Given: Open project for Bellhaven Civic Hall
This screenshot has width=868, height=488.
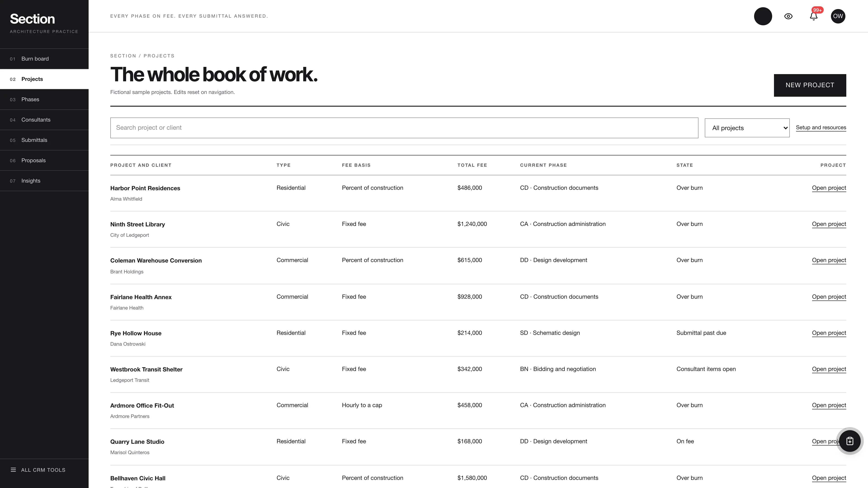Looking at the screenshot, I should (829, 478).
